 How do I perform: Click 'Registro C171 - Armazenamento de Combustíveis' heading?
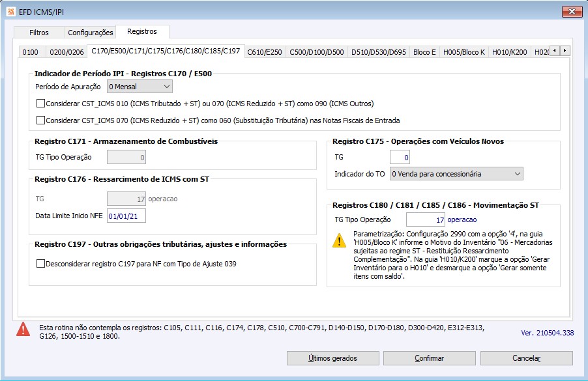126,141
